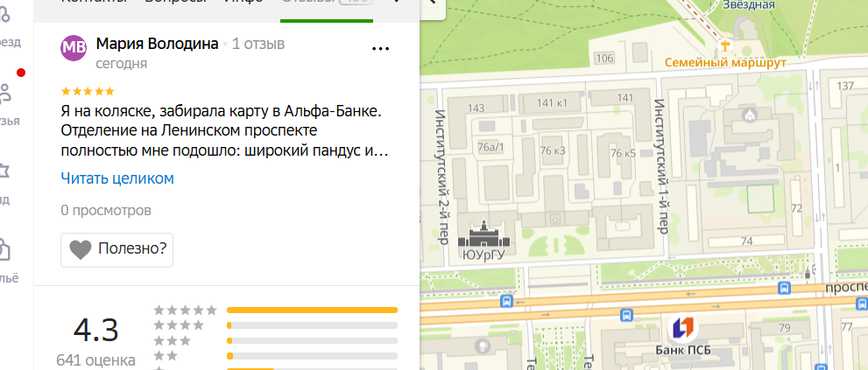868x370 pixels.
Task: Click the 4.3 overall rating value
Action: [95, 330]
